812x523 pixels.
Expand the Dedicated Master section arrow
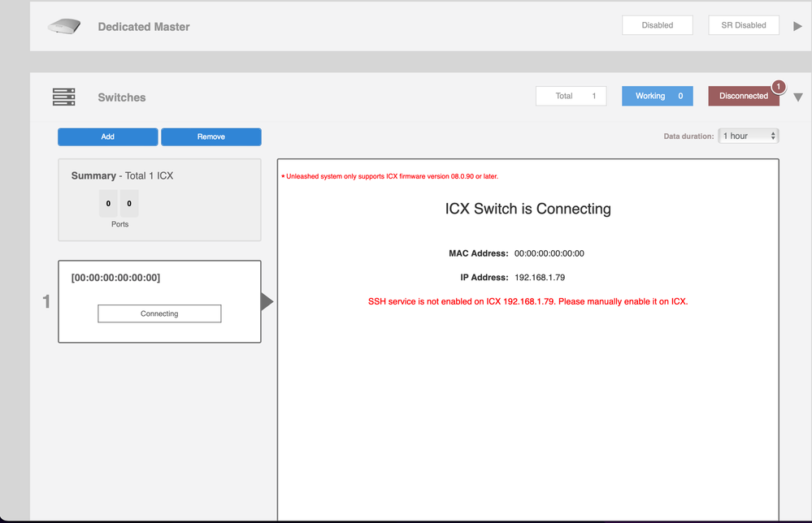pos(797,26)
